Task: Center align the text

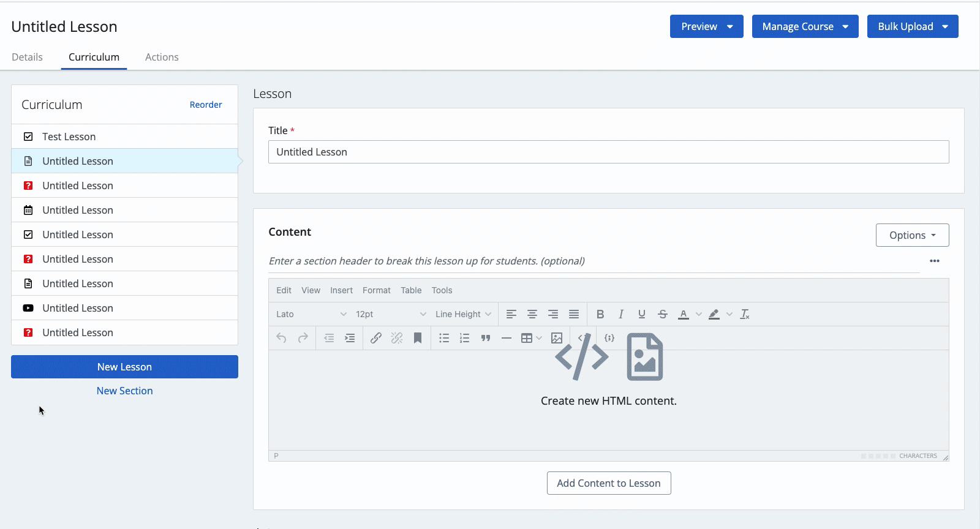Action: point(532,314)
